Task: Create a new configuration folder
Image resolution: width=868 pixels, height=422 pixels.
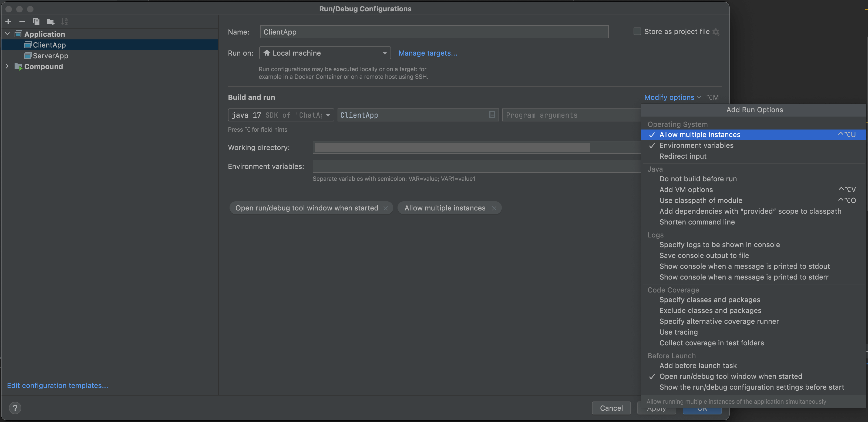Action: 51,22
